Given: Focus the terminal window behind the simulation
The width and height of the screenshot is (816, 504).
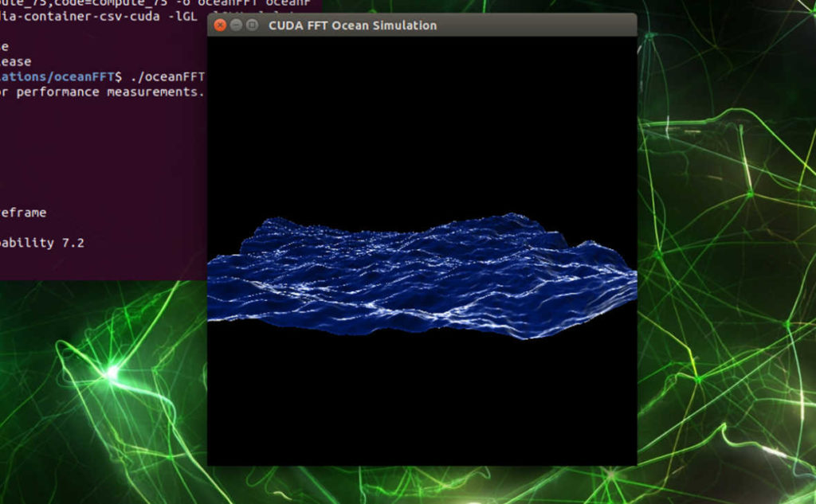Looking at the screenshot, I should [104, 159].
